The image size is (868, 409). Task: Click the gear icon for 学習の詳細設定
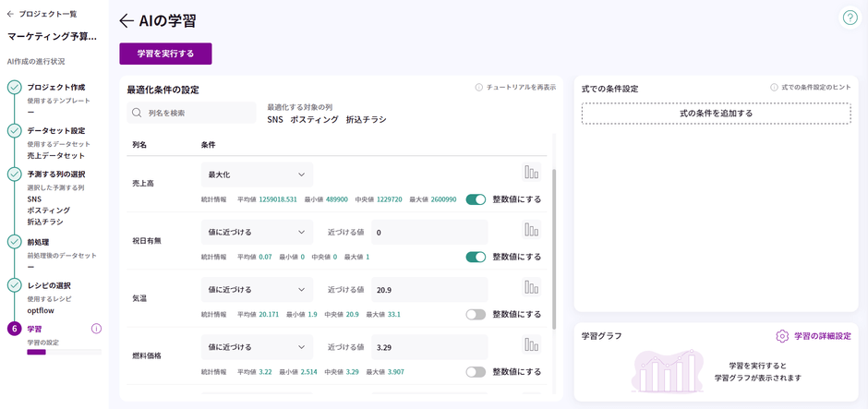tap(782, 336)
